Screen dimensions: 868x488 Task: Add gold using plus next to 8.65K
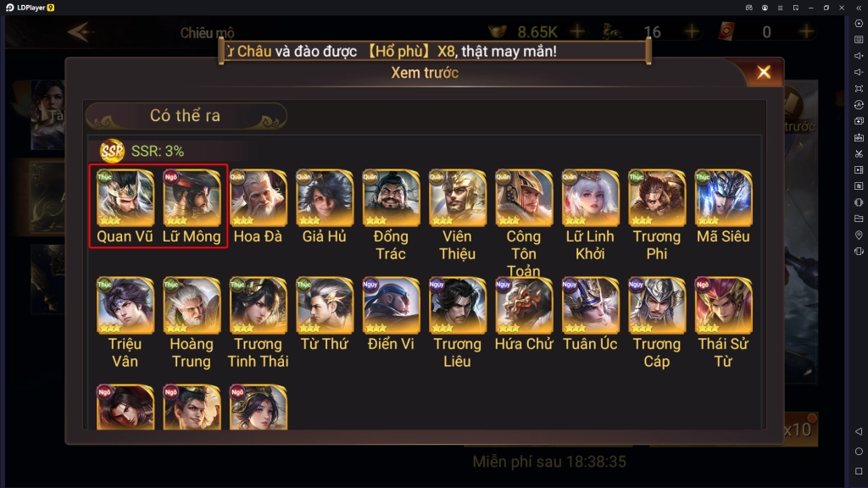tap(577, 31)
